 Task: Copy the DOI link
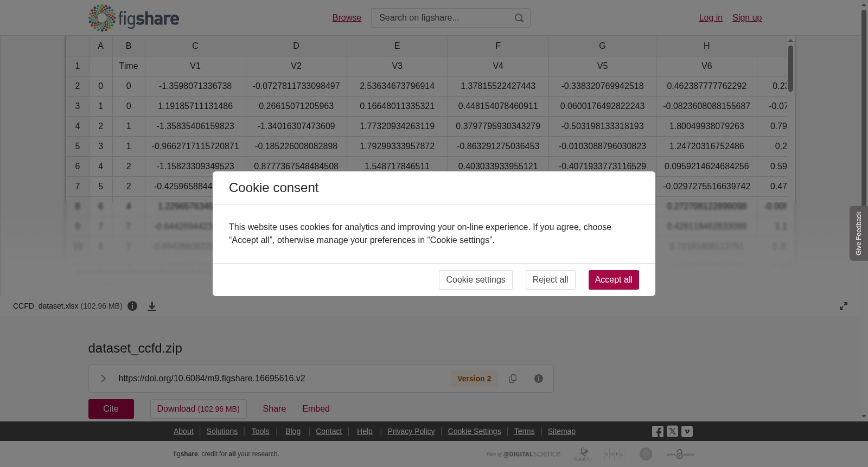(x=513, y=379)
